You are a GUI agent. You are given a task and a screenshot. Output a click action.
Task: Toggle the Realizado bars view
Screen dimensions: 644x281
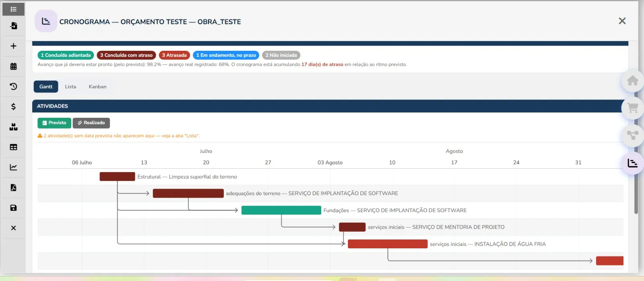(x=91, y=123)
